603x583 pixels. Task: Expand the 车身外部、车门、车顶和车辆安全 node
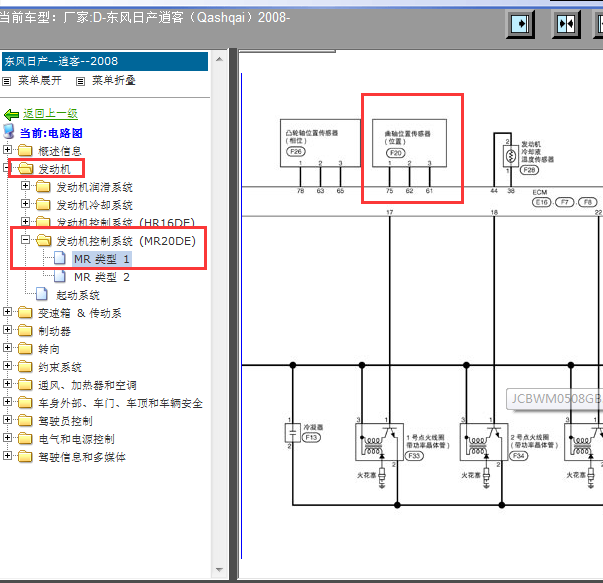point(7,401)
